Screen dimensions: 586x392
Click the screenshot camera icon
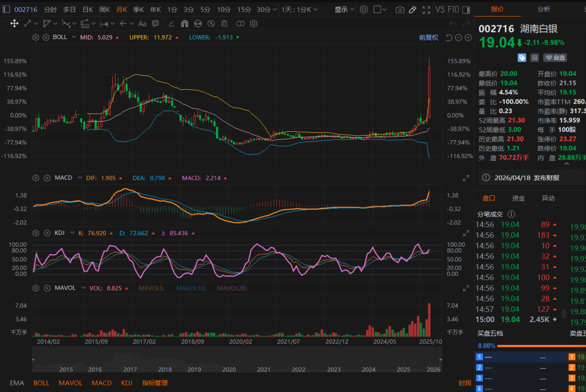(400, 10)
